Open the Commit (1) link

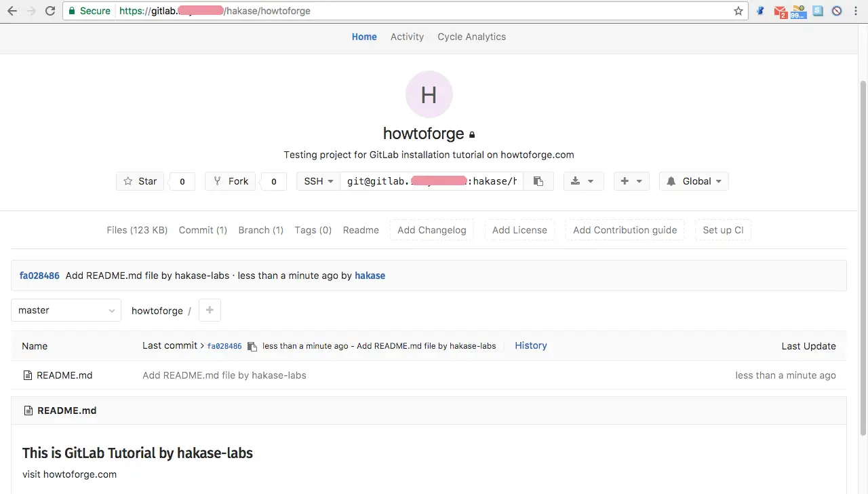point(203,230)
